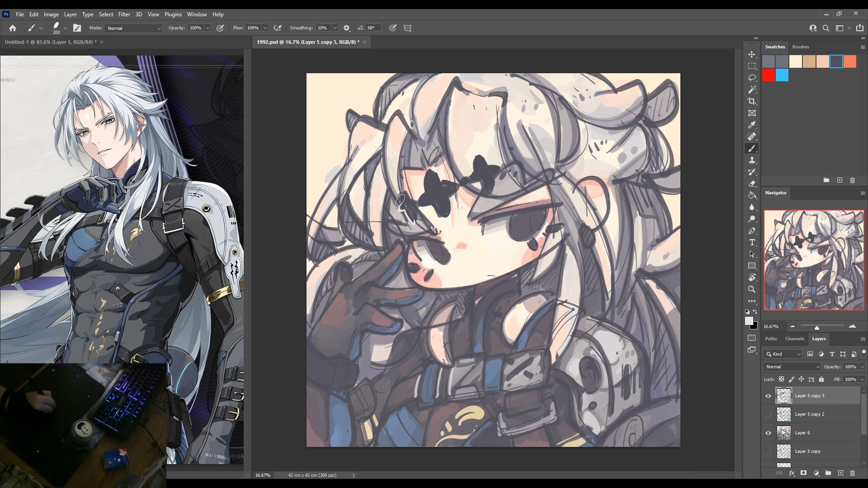The width and height of the screenshot is (868, 488).
Task: Click the Navigator preview thumbnail
Action: [x=814, y=260]
